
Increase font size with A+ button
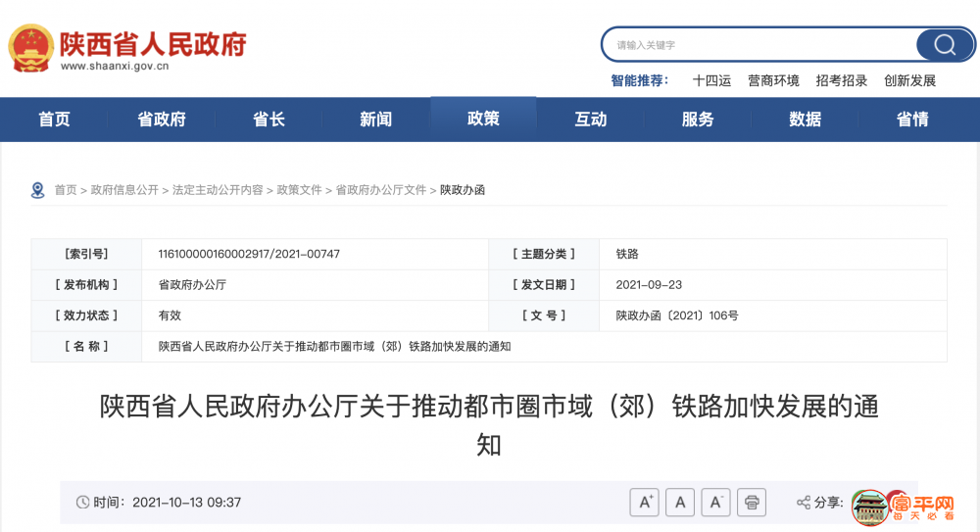[645, 503]
